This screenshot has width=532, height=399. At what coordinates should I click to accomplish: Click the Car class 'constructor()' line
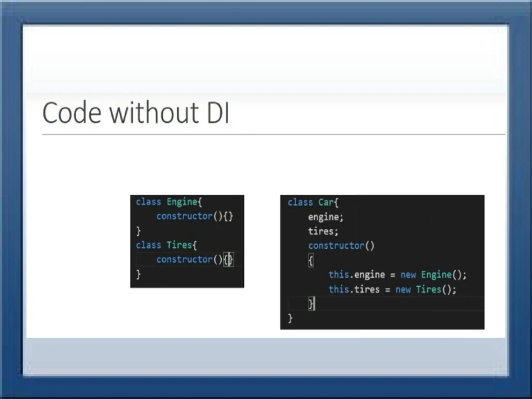[x=341, y=246]
